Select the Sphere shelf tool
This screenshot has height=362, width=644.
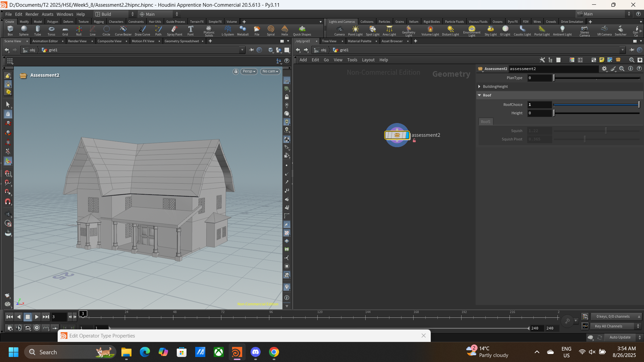pos(24,31)
